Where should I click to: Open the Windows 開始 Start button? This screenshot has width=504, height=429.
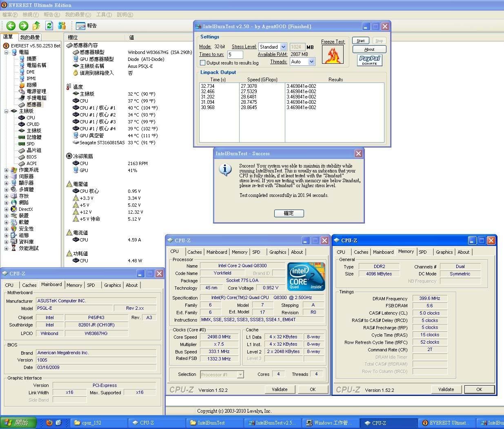(18, 423)
